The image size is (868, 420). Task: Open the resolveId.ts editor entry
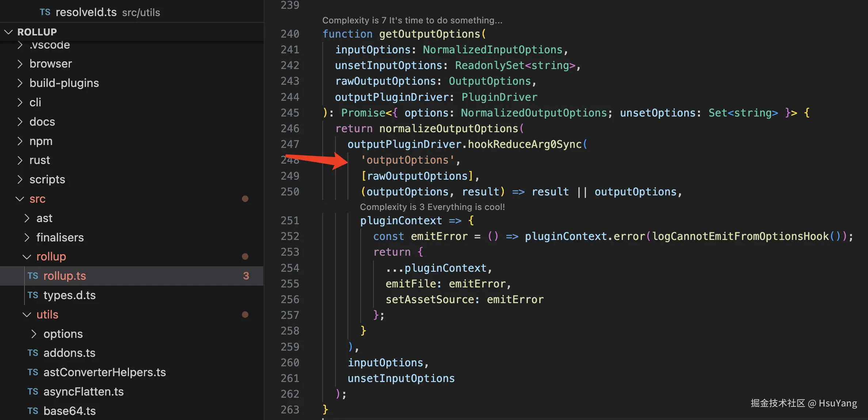pos(86,12)
